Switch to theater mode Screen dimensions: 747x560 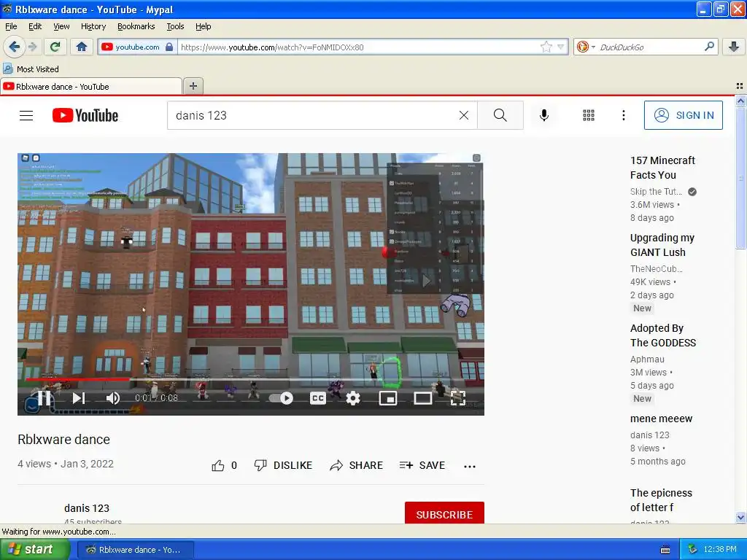tap(422, 398)
